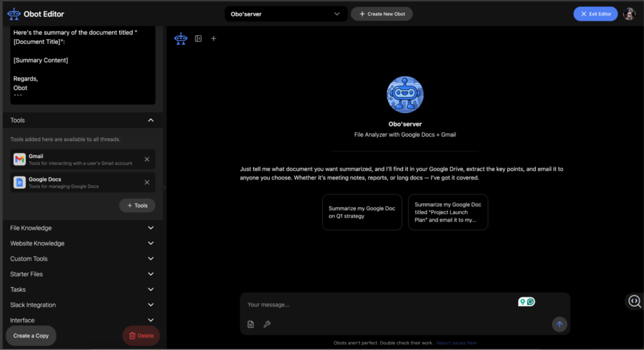Click 'Tools added here are available' hint text
This screenshot has width=644, height=350.
coord(65,139)
